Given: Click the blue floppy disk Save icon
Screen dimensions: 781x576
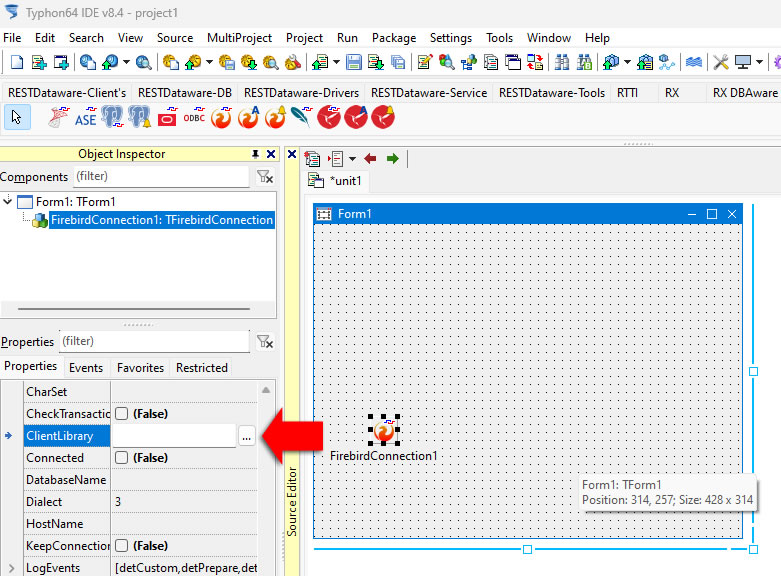Looking at the screenshot, I should click(354, 62).
